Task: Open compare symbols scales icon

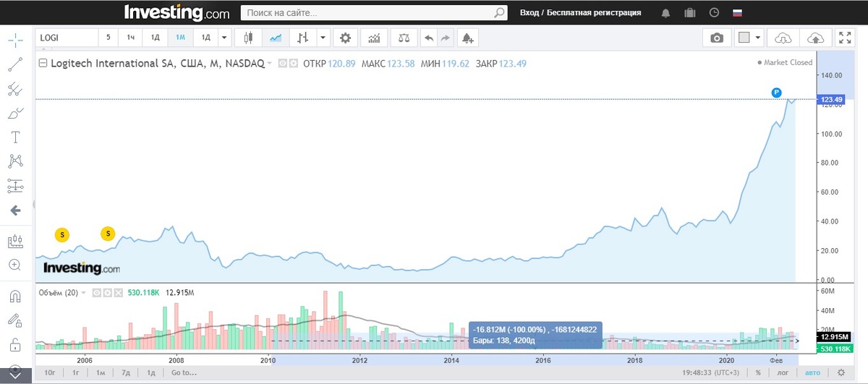Action: click(403, 38)
